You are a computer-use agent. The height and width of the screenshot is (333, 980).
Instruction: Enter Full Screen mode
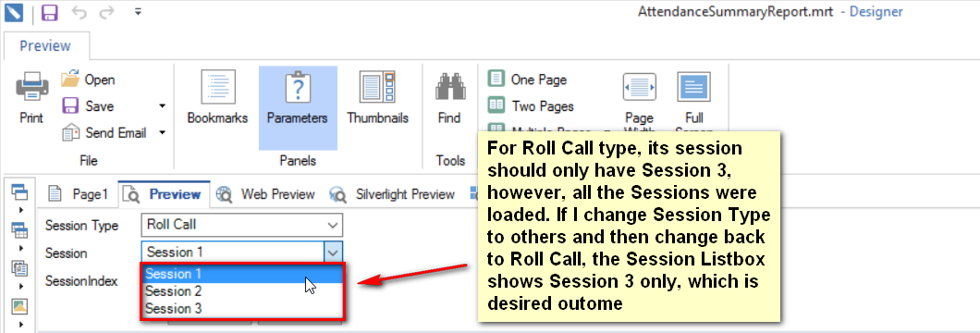(x=693, y=103)
